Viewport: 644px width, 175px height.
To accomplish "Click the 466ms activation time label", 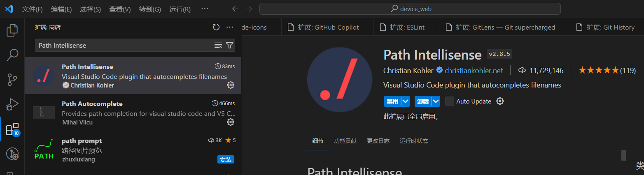I will tap(223, 103).
